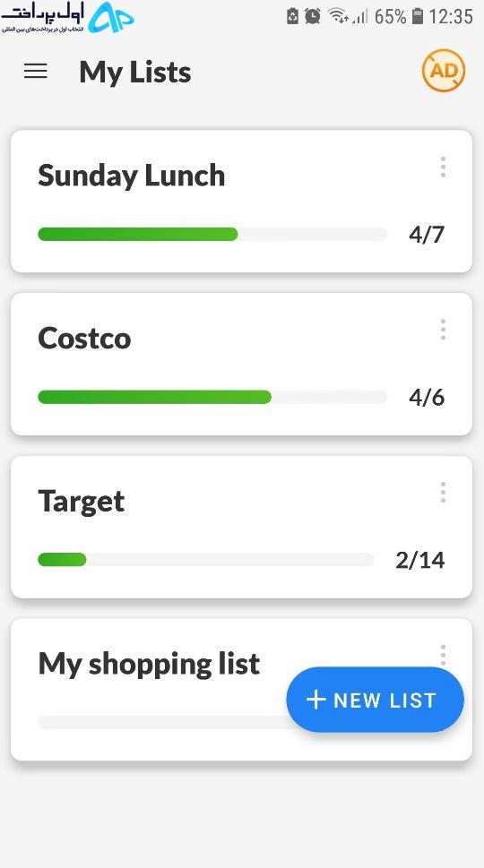484x868 pixels.
Task: Tap the battery status icon
Action: (x=418, y=16)
